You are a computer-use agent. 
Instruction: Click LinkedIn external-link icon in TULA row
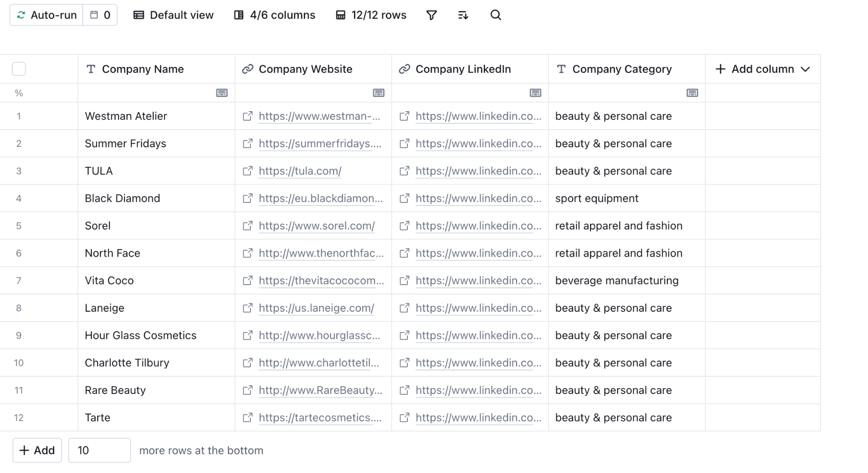point(405,171)
